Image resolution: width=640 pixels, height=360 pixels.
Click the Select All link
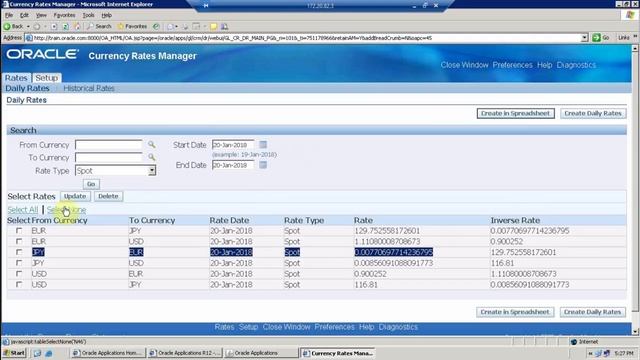coord(23,210)
